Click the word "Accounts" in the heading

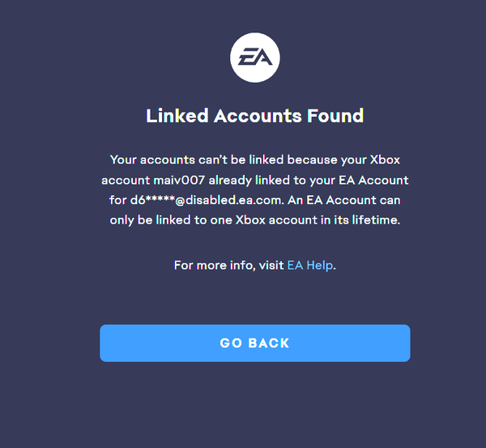[x=258, y=116]
